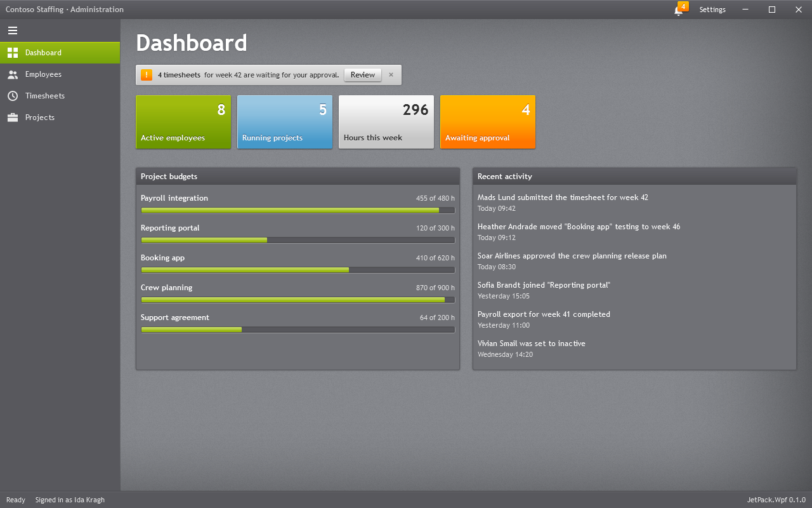The width and height of the screenshot is (812, 508).
Task: Open notifications bell with badge
Action: 680,10
